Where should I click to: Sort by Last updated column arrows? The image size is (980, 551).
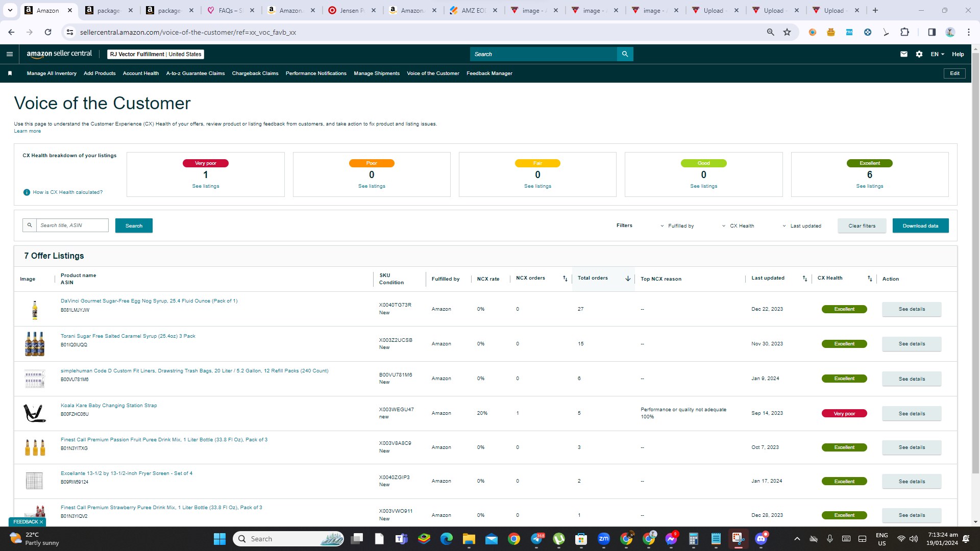click(805, 279)
